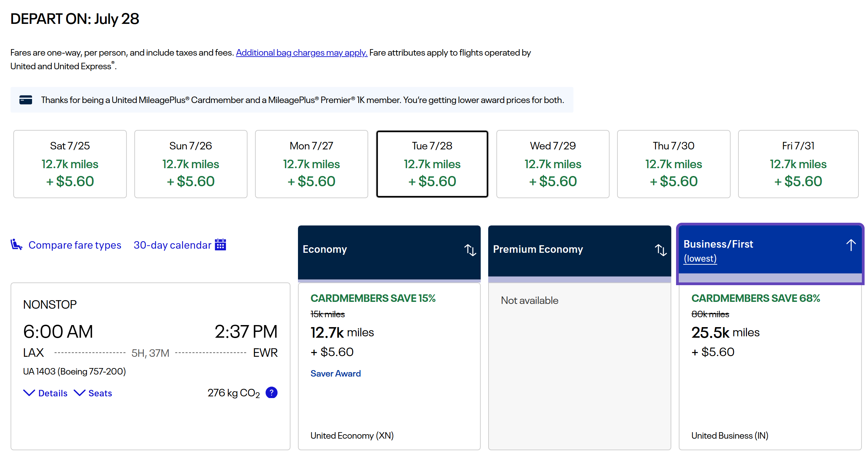
Task: Expand the Seats chevron for UA 1403
Action: point(79,393)
